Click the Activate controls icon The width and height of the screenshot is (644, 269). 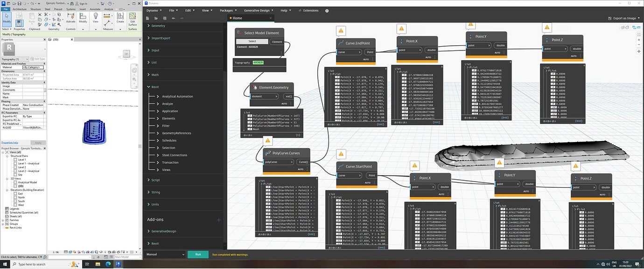[70, 15]
